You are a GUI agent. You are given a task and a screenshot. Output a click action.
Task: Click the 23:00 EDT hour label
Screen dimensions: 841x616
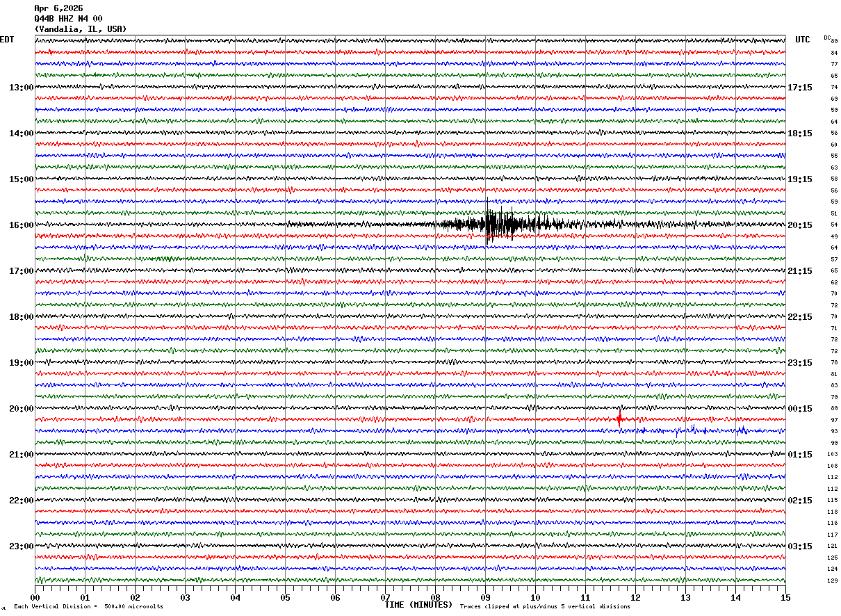[x=22, y=546]
